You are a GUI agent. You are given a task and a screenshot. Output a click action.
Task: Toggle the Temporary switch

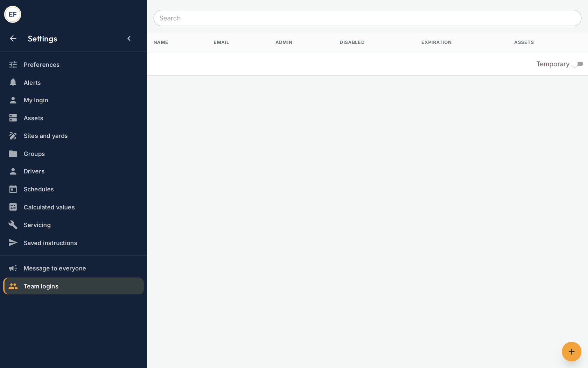point(577,64)
